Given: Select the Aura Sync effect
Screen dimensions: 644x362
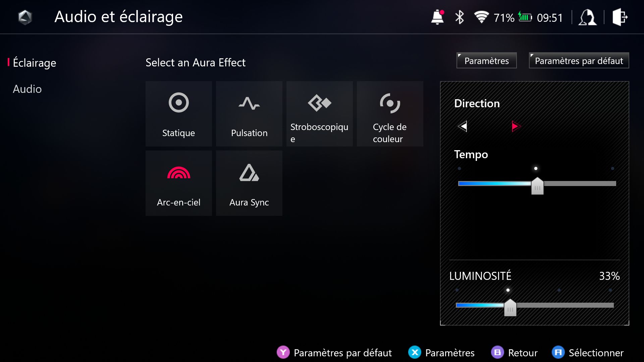Looking at the screenshot, I should pos(249,183).
